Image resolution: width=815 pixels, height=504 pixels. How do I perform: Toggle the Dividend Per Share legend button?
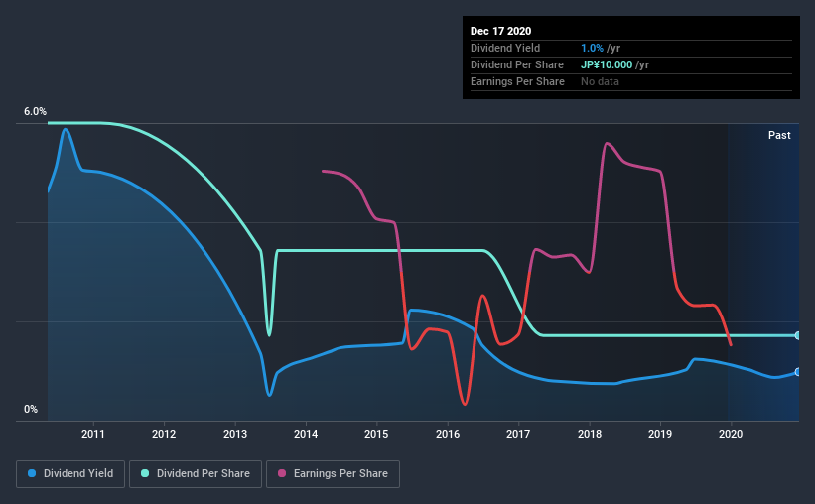(x=196, y=474)
